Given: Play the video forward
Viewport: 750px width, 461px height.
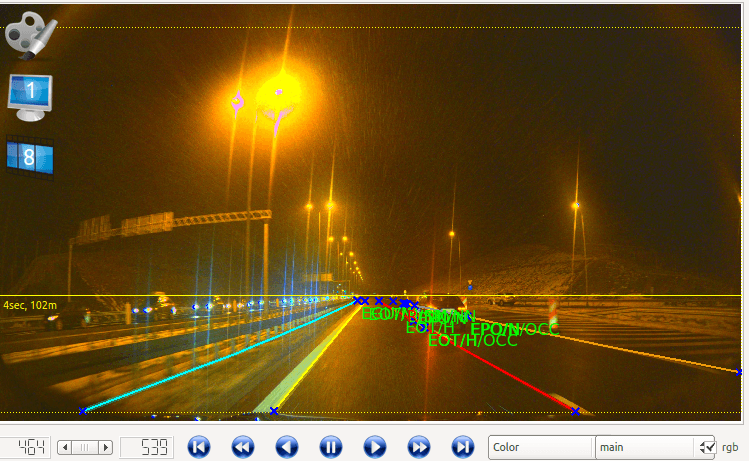Looking at the screenshot, I should point(375,447).
